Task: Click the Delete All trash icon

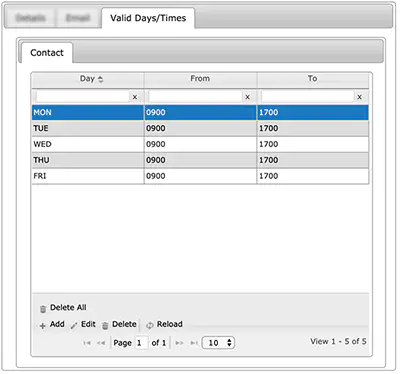Action: (43, 309)
